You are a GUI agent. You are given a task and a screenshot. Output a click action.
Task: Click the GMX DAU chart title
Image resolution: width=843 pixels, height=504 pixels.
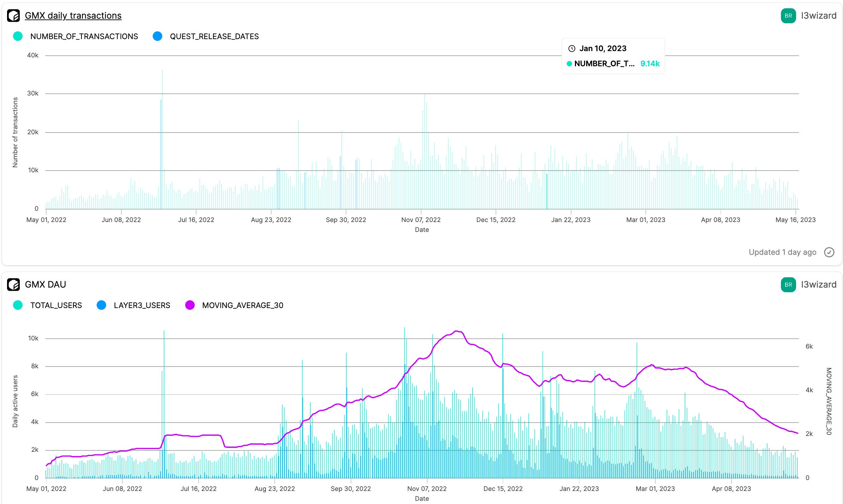pyautogui.click(x=46, y=284)
